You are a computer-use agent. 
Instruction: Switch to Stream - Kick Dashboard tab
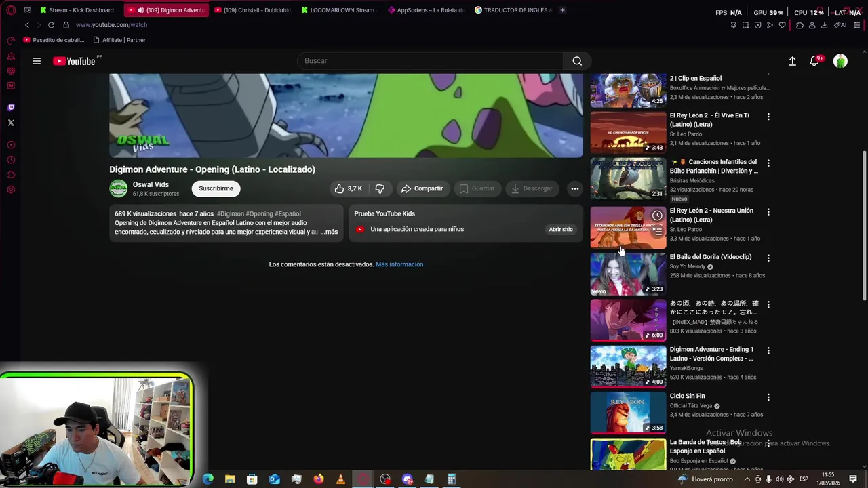coord(77,10)
